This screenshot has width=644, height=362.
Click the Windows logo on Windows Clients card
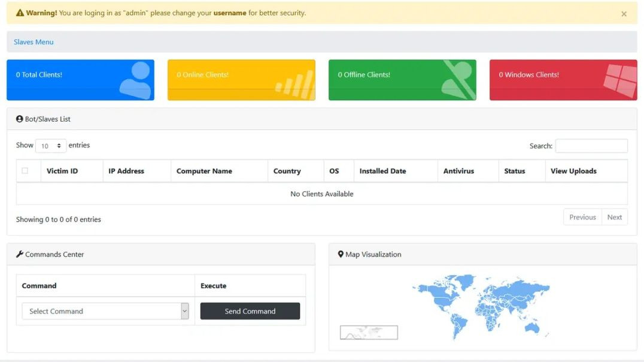(x=619, y=80)
